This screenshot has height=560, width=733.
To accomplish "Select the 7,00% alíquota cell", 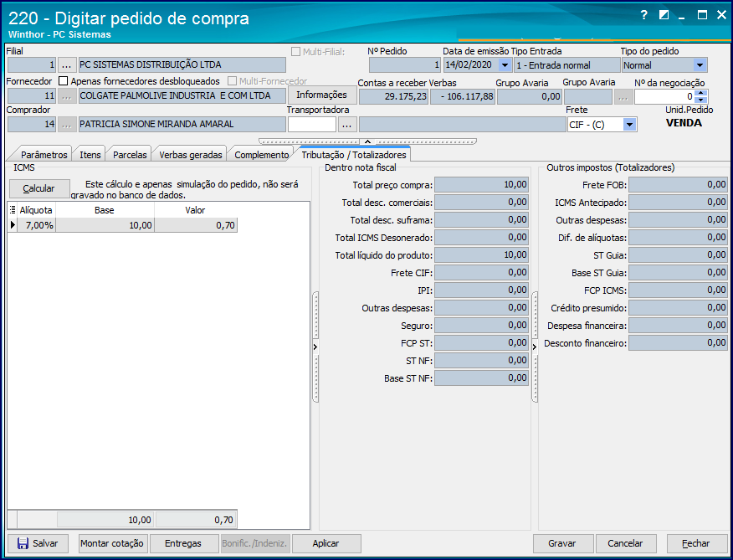I will (37, 225).
